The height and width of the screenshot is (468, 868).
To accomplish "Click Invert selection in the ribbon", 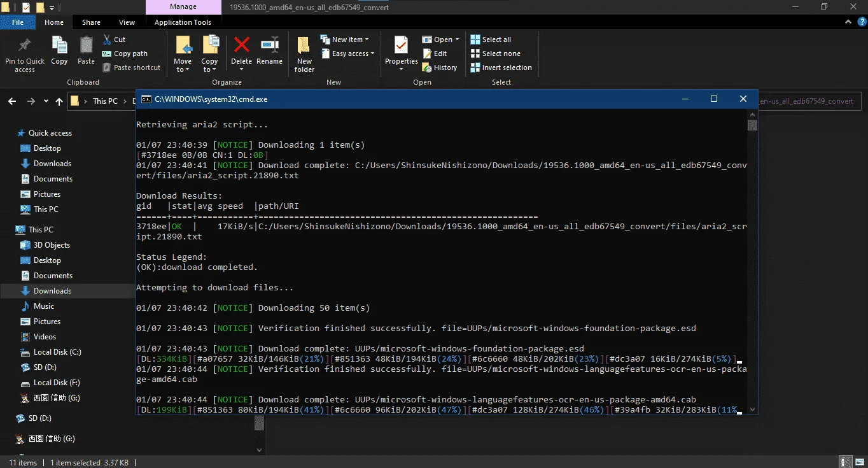I will pyautogui.click(x=501, y=67).
